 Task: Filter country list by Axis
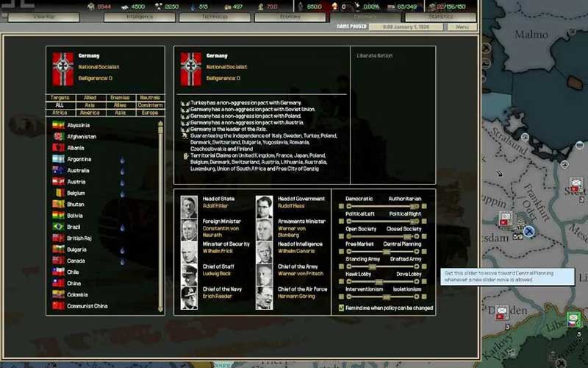tap(89, 105)
